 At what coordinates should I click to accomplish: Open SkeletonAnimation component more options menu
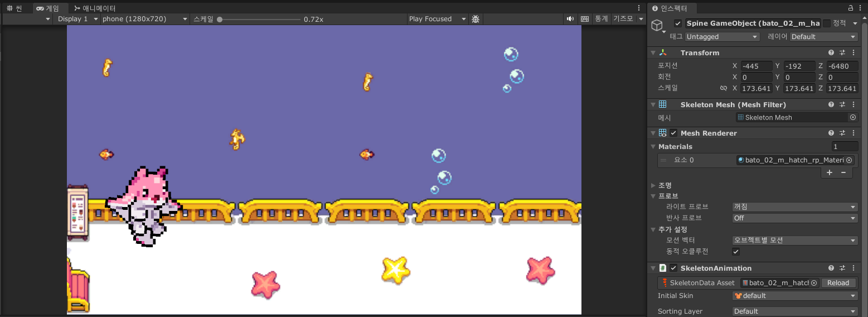point(854,268)
